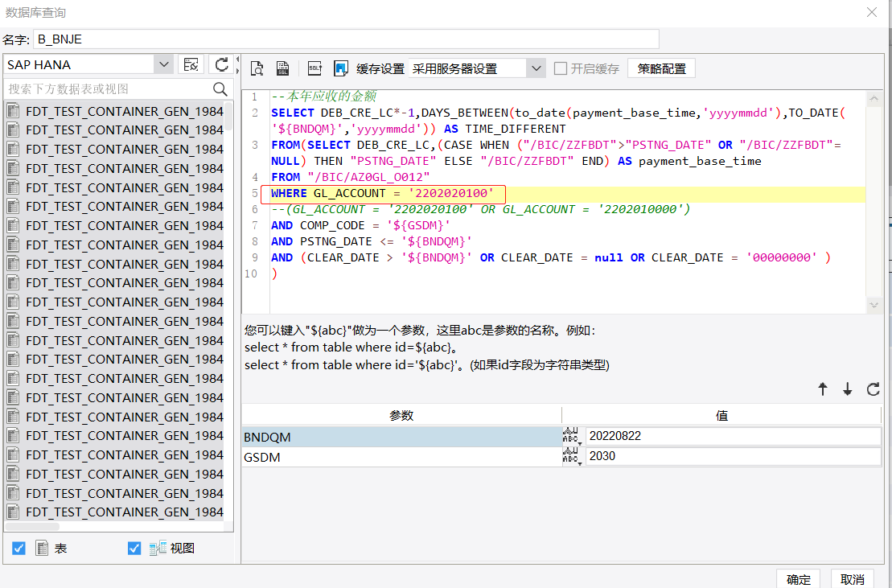This screenshot has height=588, width=892.
Task: Click the table list vertical scrollbar thumb
Action: click(x=228, y=117)
